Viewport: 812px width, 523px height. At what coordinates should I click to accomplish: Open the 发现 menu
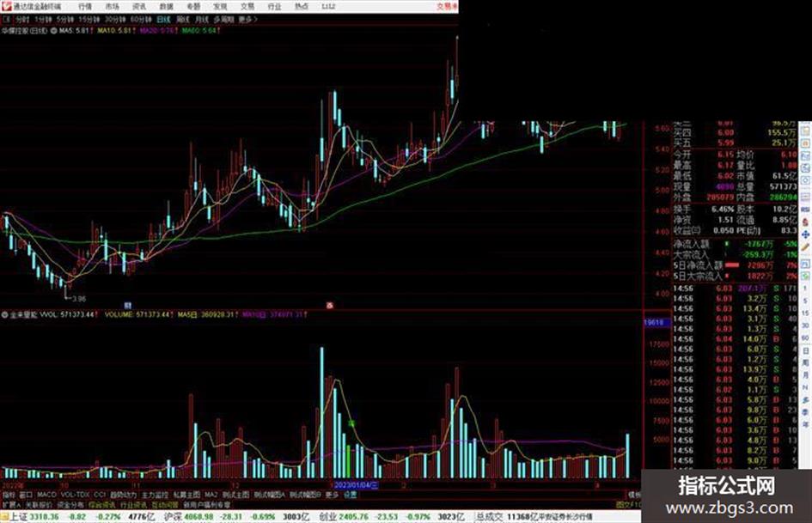pyautogui.click(x=220, y=6)
